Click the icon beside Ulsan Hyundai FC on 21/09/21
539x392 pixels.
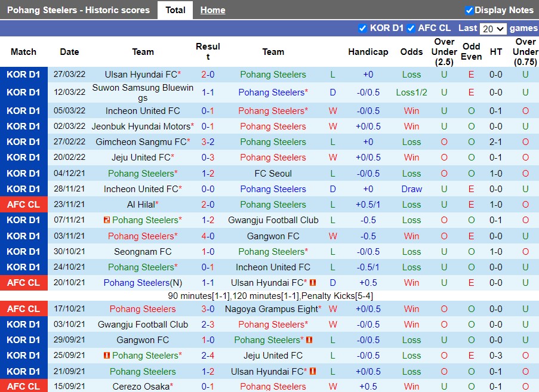point(312,371)
